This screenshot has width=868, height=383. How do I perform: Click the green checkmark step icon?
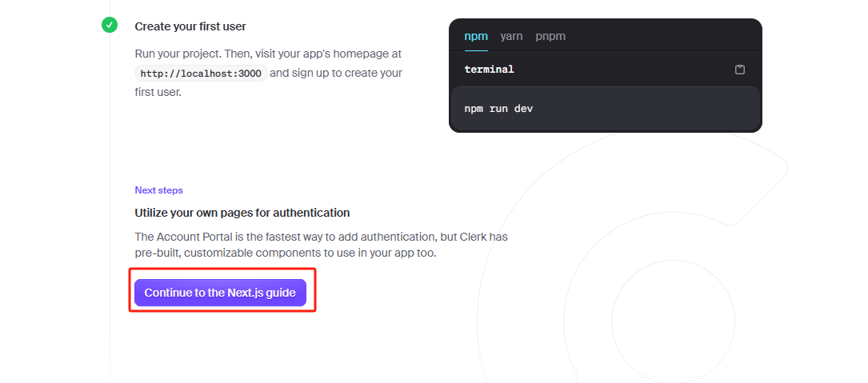coord(110,25)
